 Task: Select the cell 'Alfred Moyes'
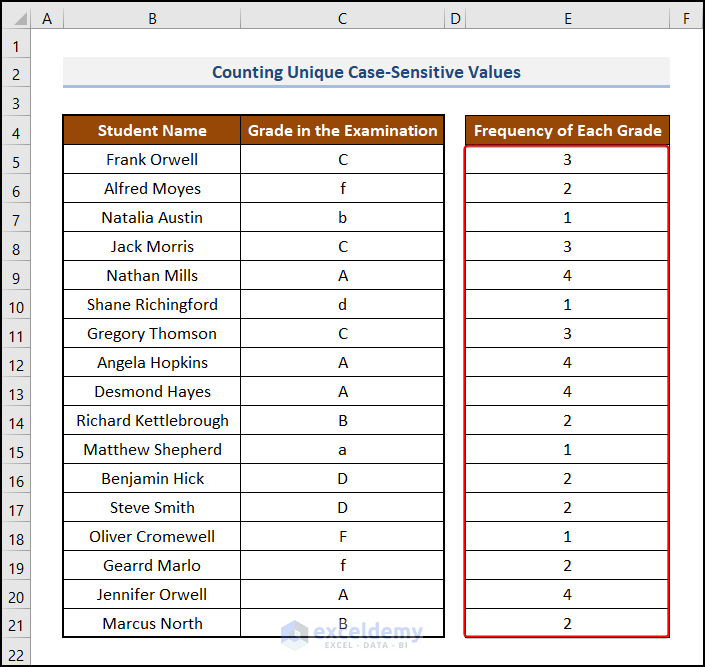(x=152, y=188)
